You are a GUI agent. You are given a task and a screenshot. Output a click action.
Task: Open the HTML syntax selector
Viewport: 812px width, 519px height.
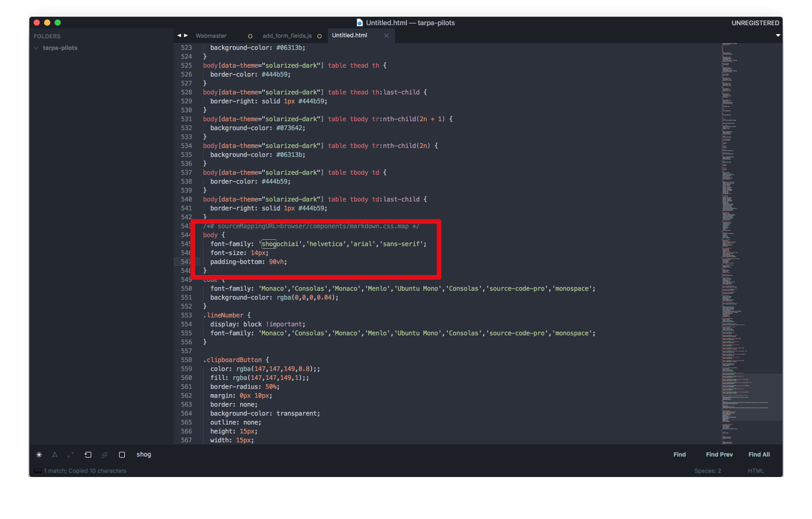click(756, 471)
